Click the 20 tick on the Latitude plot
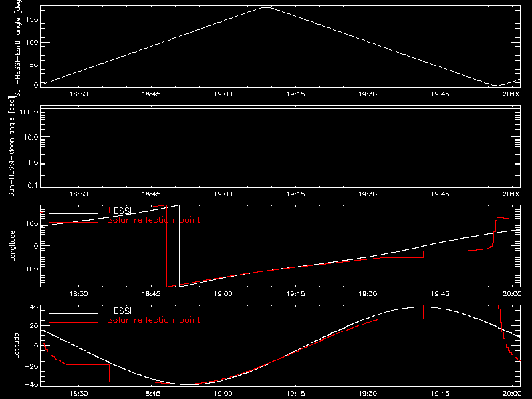The width and height of the screenshot is (532, 399). [x=34, y=326]
